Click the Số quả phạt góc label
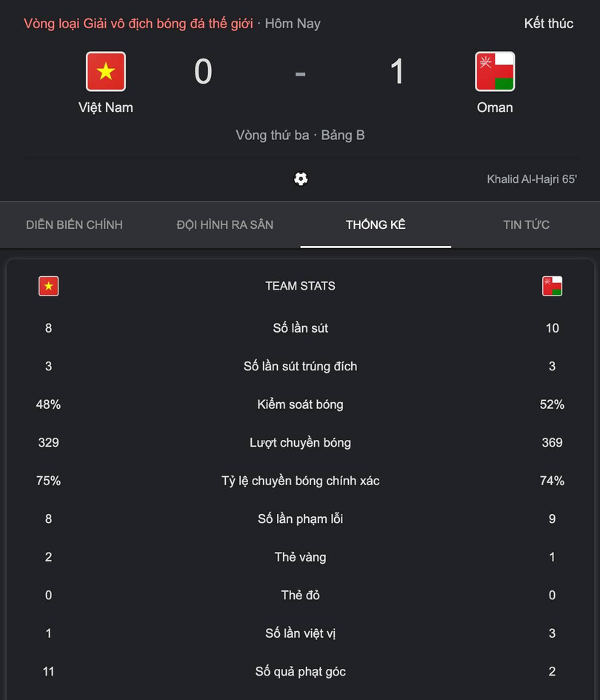Screen dimensions: 600x700 coord(300,672)
